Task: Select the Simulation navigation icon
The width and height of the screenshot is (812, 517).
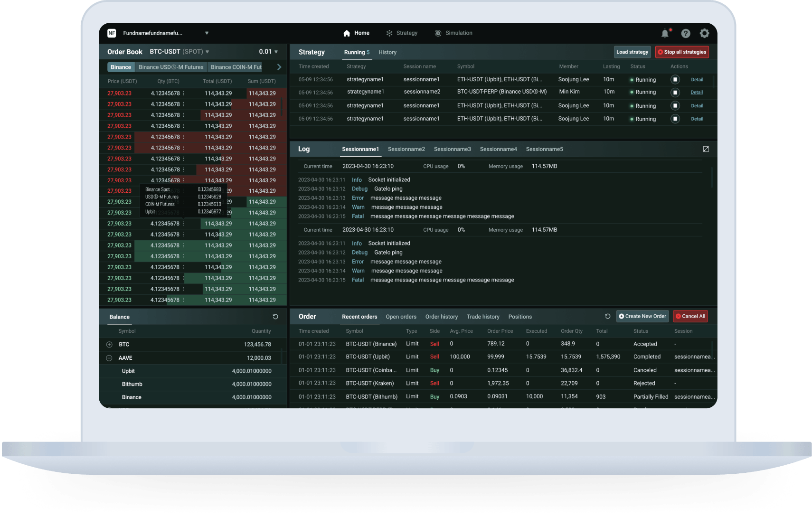Action: tap(437, 33)
